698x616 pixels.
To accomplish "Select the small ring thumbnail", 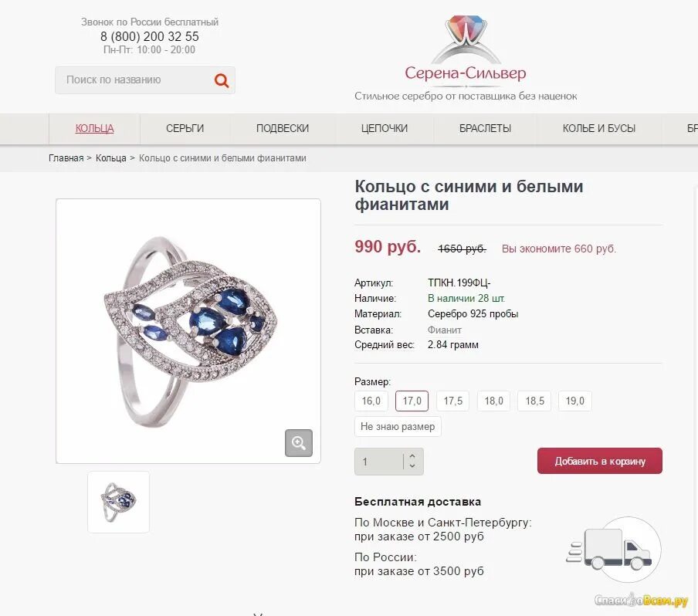I will (118, 502).
